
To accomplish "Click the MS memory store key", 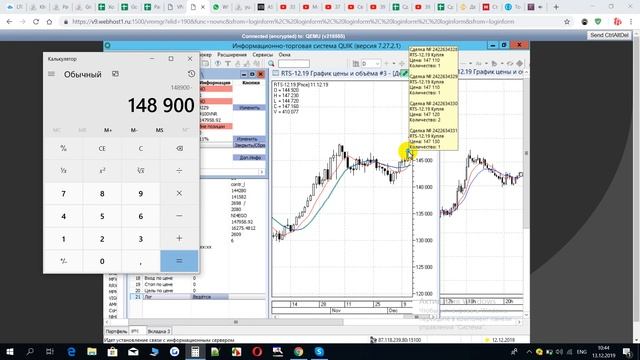I will click(x=160, y=130).
